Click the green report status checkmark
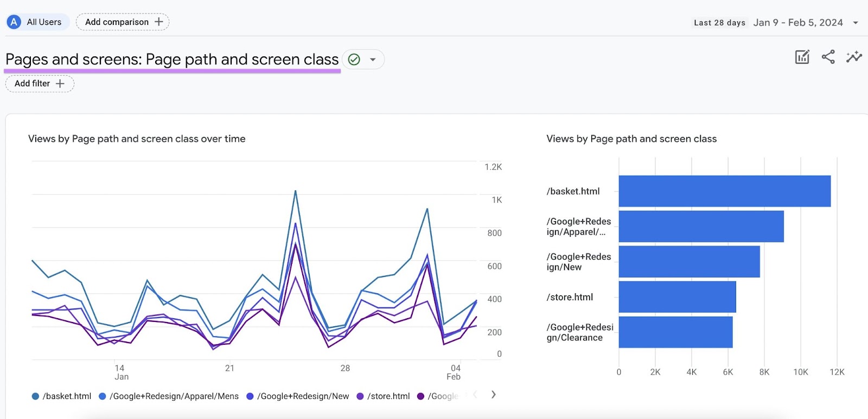Image resolution: width=868 pixels, height=419 pixels. [354, 60]
